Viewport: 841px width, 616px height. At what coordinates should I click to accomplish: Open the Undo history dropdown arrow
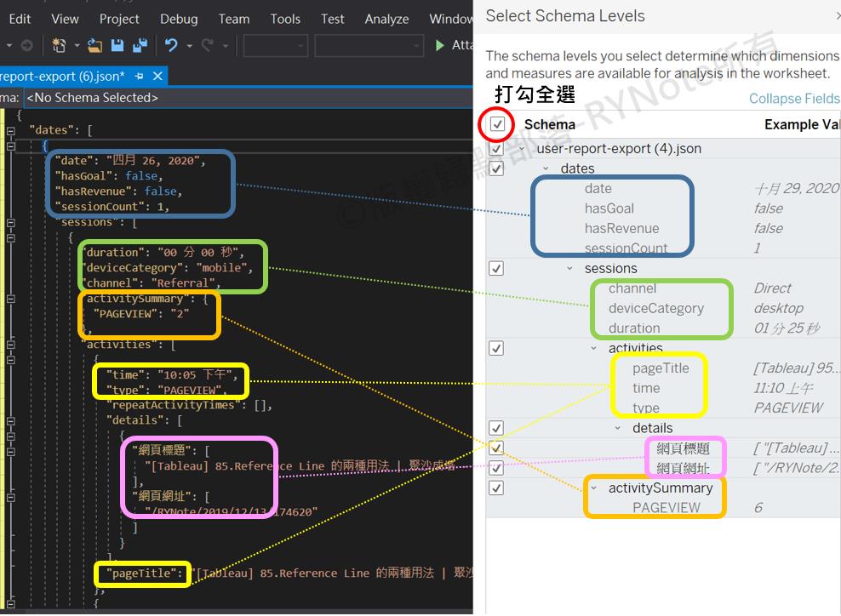[x=189, y=46]
